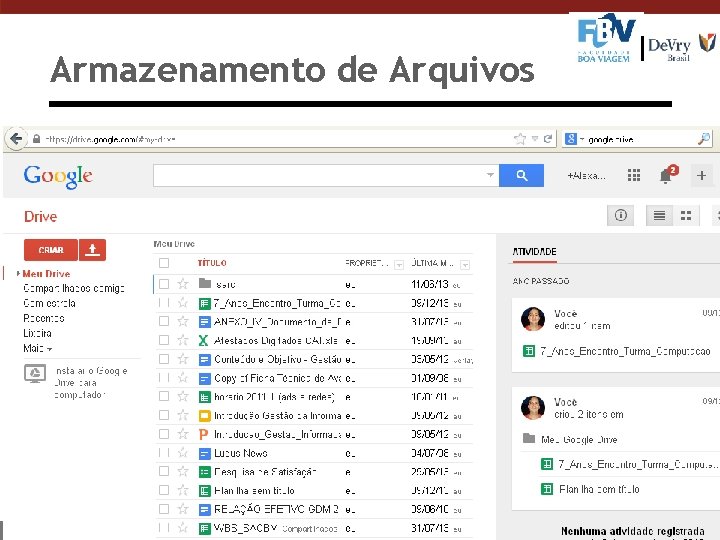Open Planilha sem título in activity panel
The height and width of the screenshot is (540, 720).
pyautogui.click(x=599, y=489)
